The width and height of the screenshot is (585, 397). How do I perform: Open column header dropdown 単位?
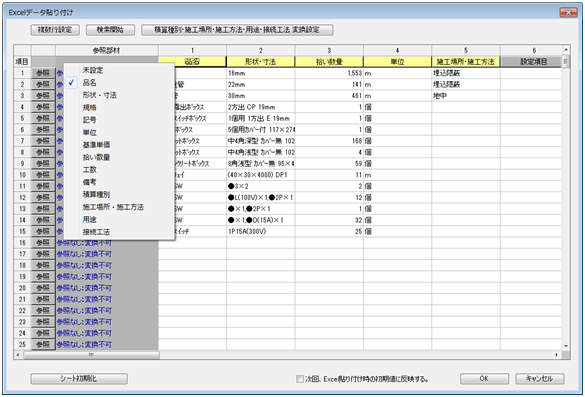point(397,62)
